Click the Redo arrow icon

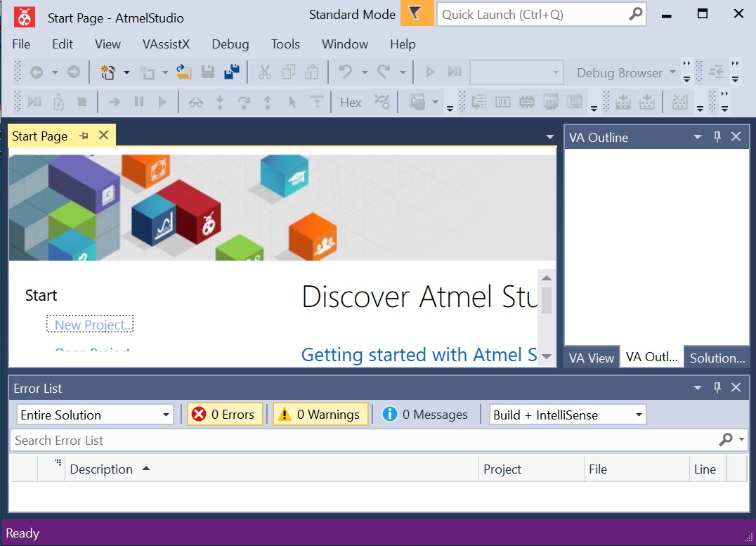384,72
